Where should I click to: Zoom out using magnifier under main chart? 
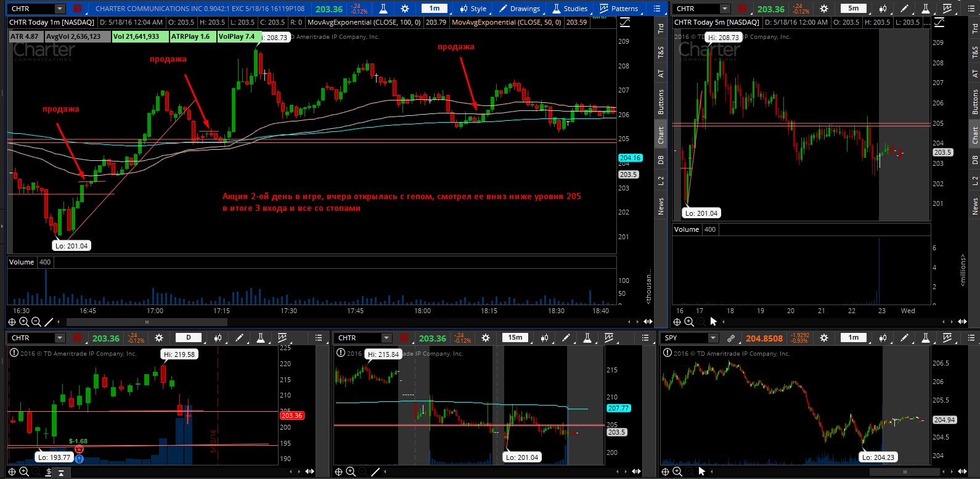(36, 322)
